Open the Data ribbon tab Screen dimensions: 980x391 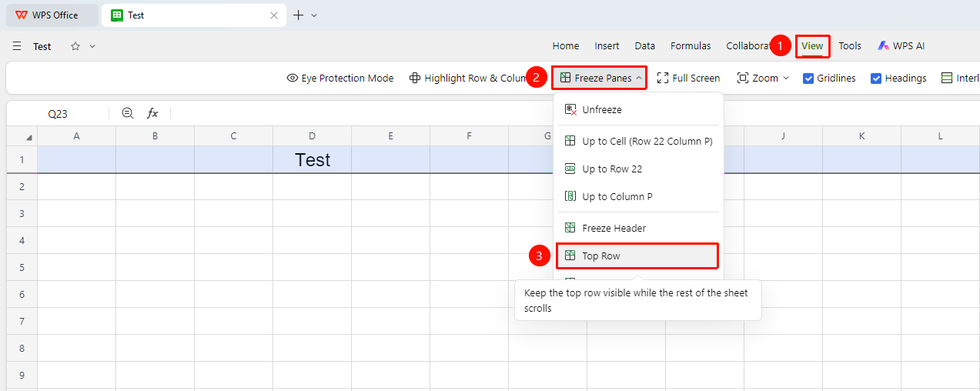click(x=645, y=46)
